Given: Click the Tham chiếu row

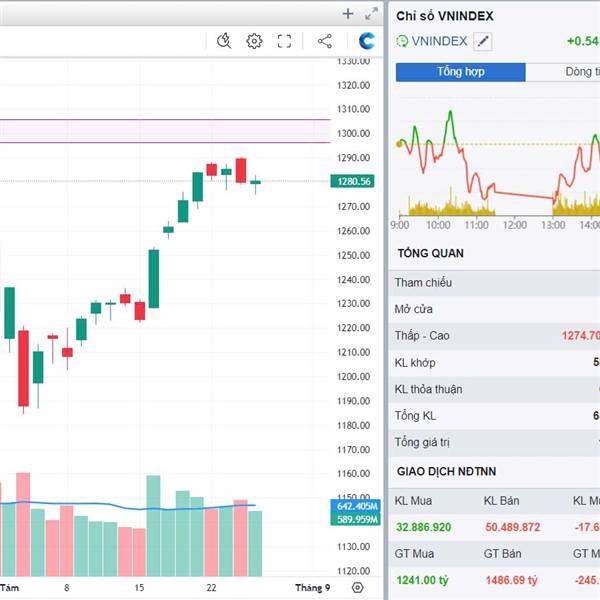Looking at the screenshot, I should click(x=494, y=283).
